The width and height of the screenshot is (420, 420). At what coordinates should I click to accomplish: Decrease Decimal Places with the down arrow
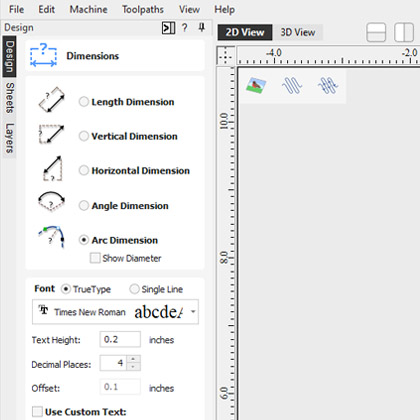133,367
